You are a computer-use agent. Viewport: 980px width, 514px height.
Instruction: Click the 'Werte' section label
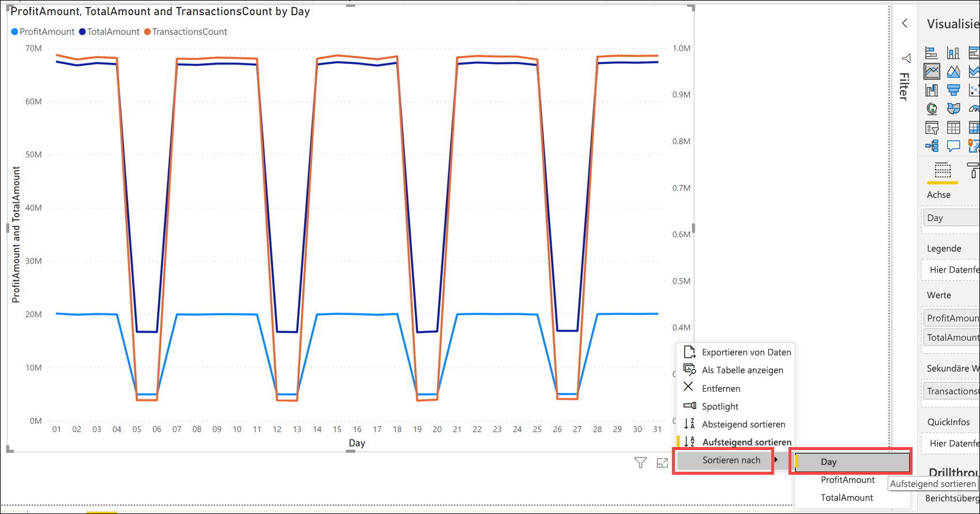938,295
